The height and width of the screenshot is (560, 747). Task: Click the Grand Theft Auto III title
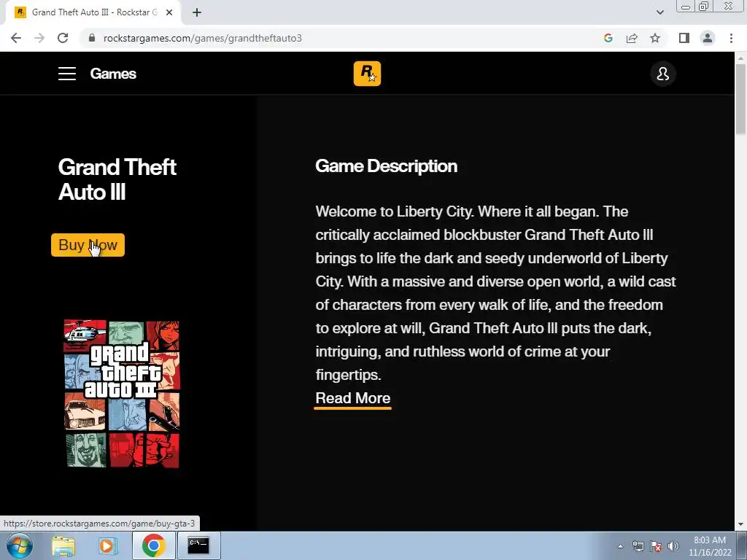tap(117, 179)
